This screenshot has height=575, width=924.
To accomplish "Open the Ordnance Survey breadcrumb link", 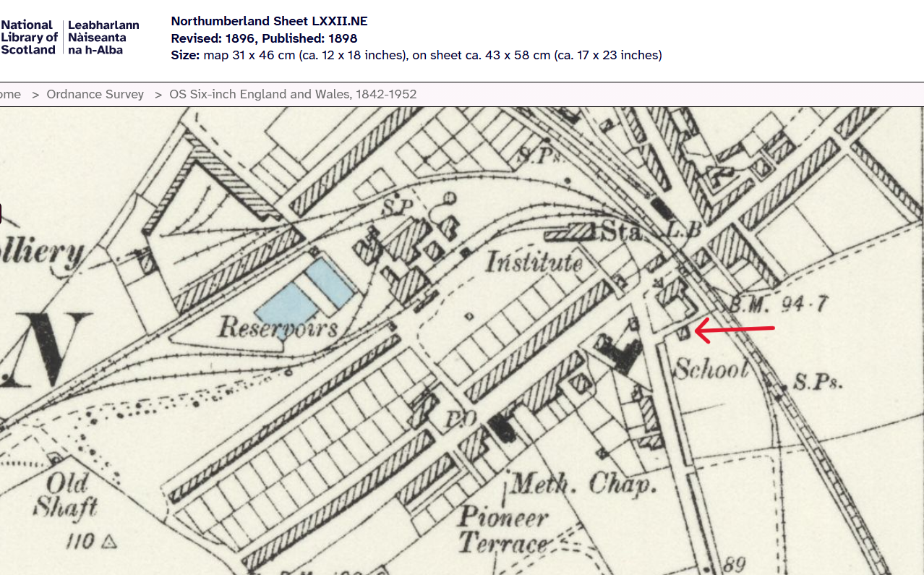I will point(95,94).
